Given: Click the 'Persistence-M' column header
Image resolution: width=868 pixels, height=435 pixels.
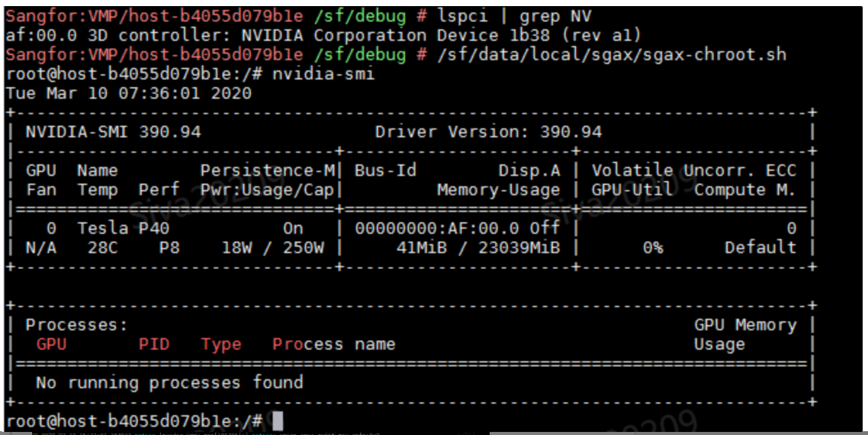Looking at the screenshot, I should (268, 171).
